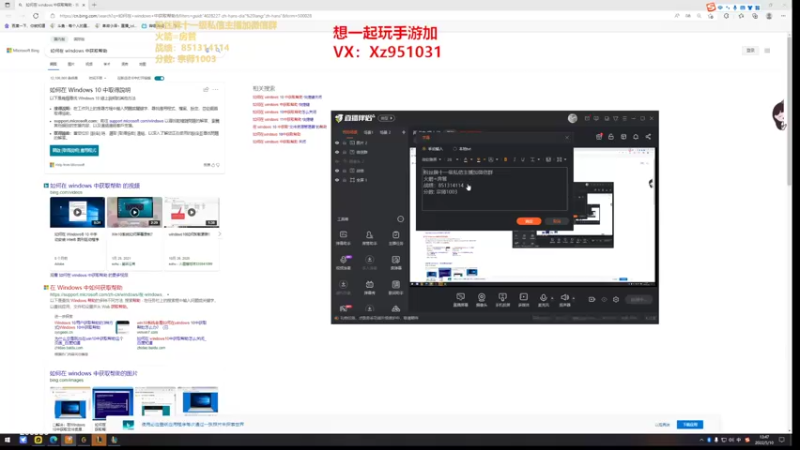Select the second radio option in text dialog
Image resolution: width=800 pixels, height=450 pixels.
coord(455,148)
